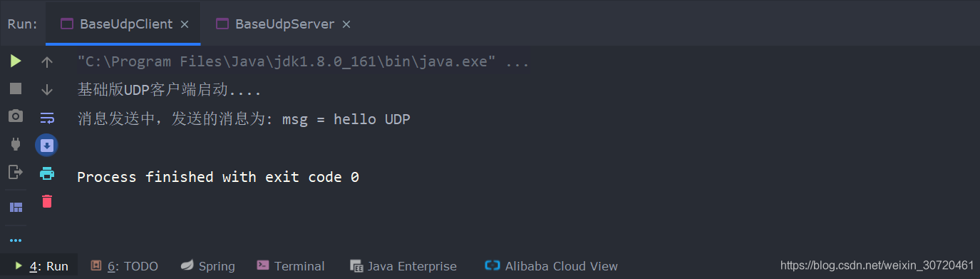Click the exit icon in left toolbar

click(x=16, y=172)
